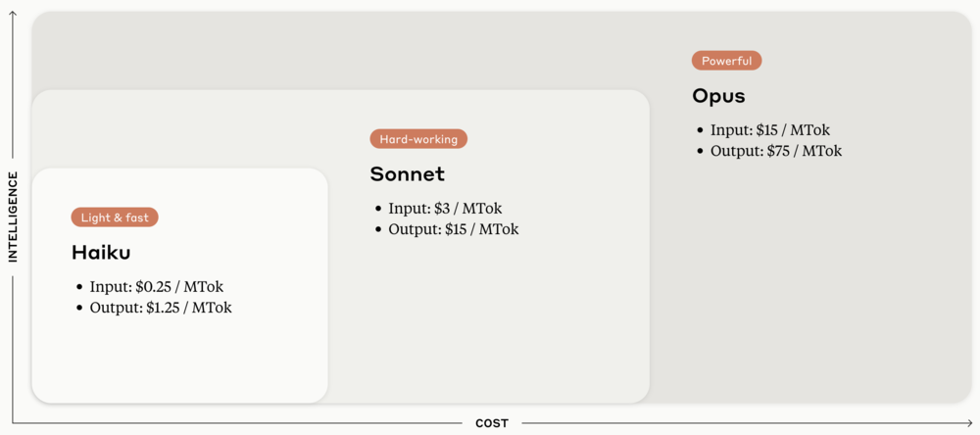Click the bullet before Opus Input line
This screenshot has height=435, width=980.
700,130
